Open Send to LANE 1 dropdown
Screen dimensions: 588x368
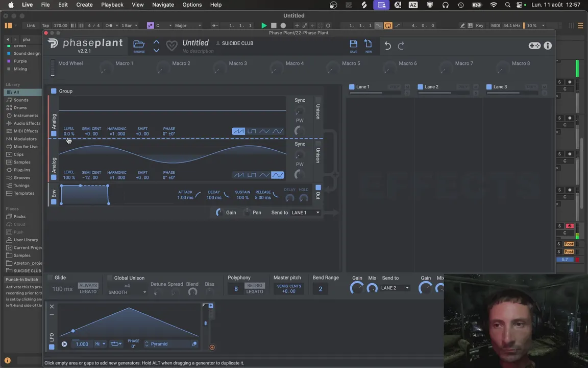coord(305,213)
